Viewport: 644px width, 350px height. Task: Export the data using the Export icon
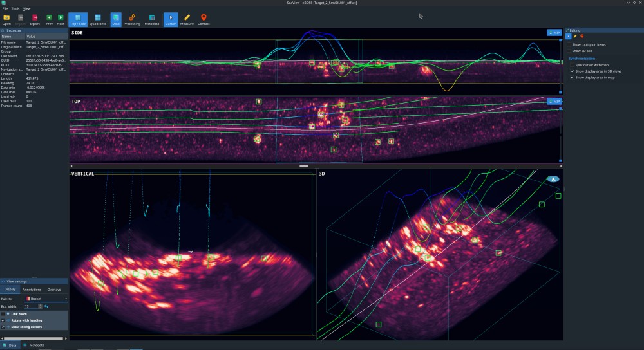(35, 20)
